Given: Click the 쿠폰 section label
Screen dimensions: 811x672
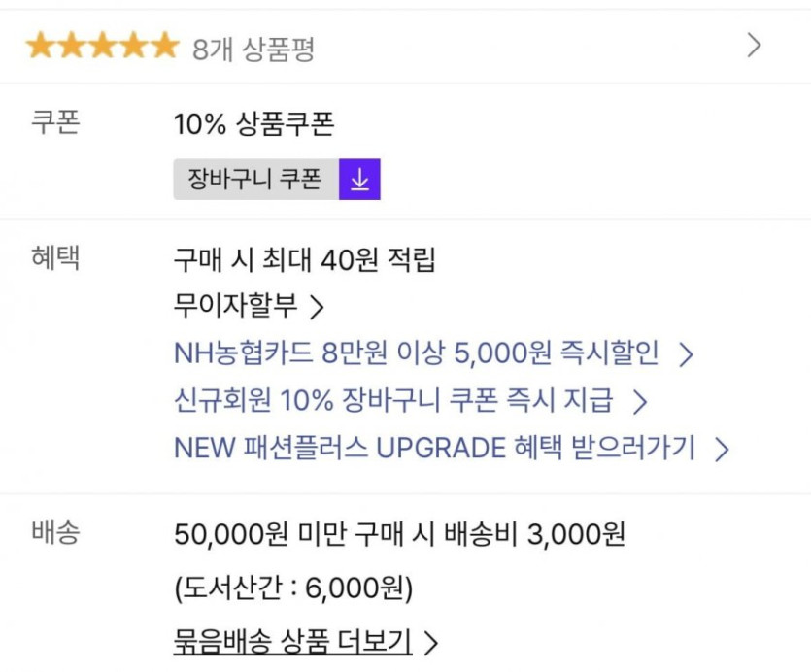Looking at the screenshot, I should (56, 123).
